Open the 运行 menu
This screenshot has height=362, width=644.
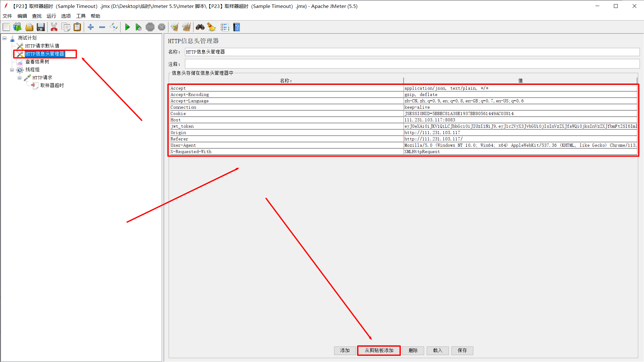tap(51, 16)
